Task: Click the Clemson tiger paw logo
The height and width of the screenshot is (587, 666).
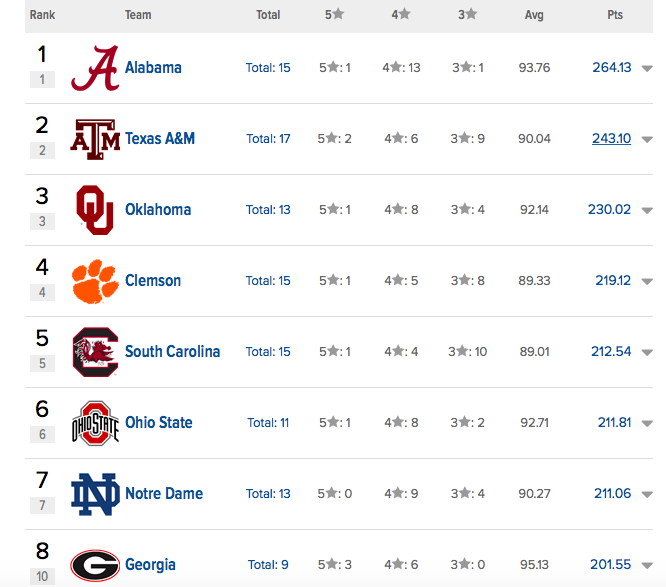Action: (95, 281)
